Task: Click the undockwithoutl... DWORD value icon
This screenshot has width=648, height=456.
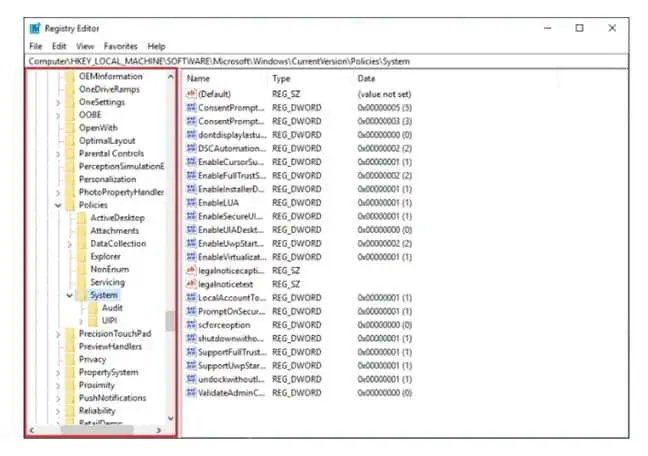Action: 191,379
